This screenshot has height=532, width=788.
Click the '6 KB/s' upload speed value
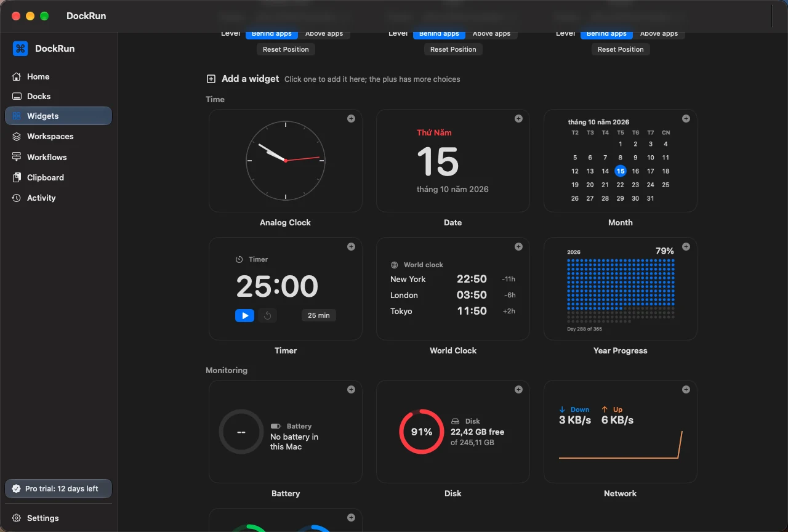[617, 420]
